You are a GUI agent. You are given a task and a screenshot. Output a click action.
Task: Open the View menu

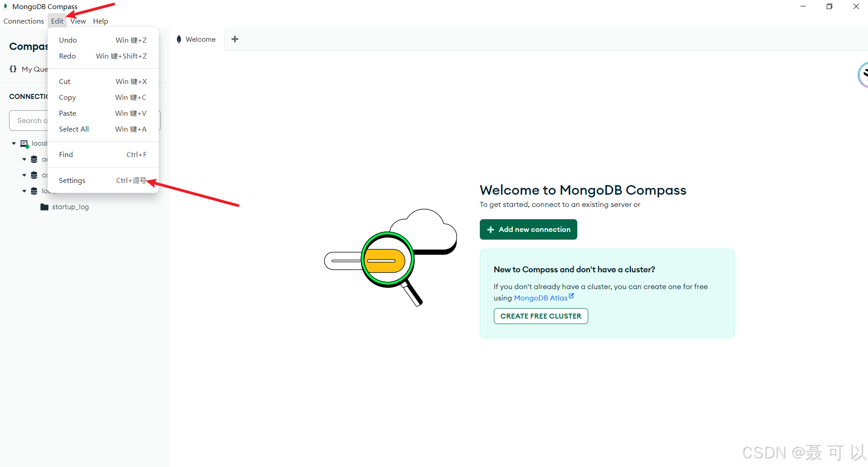tap(78, 21)
